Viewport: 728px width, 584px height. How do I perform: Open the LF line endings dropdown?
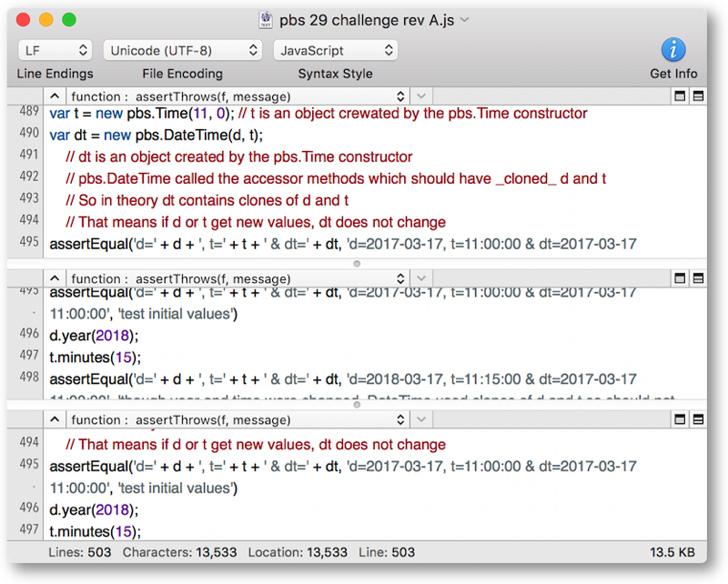(55, 50)
